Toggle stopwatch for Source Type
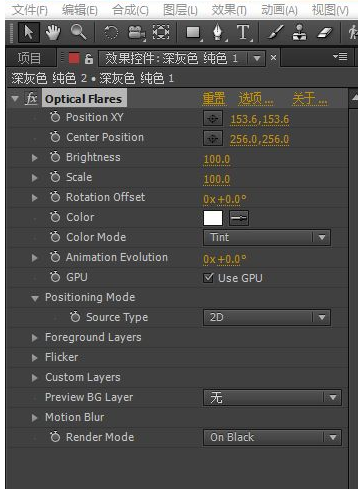This screenshot has width=364, height=494. click(x=75, y=317)
